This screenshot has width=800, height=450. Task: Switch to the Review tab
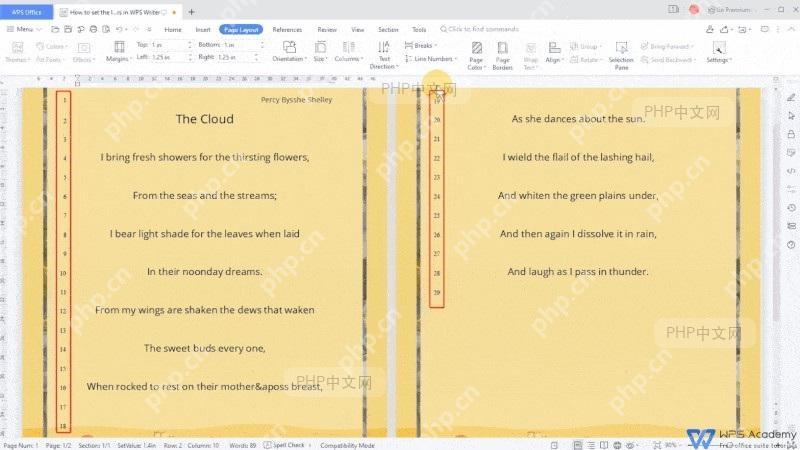327,30
